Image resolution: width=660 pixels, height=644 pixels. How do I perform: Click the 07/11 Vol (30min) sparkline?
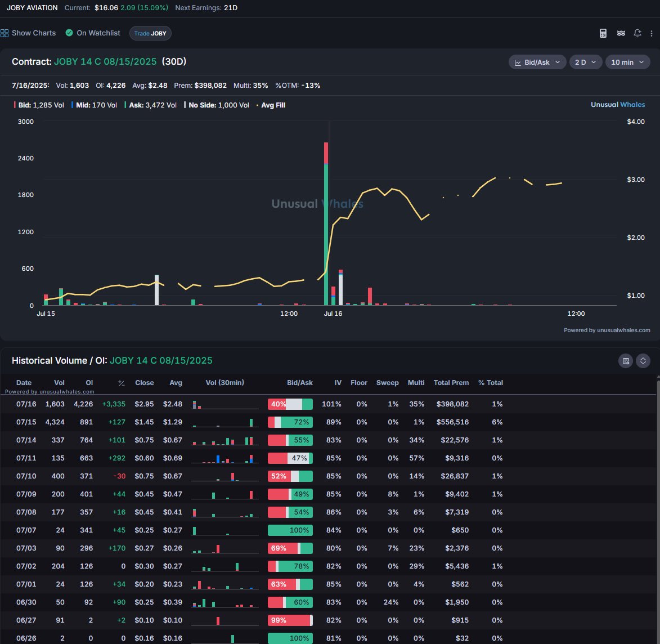[225, 458]
